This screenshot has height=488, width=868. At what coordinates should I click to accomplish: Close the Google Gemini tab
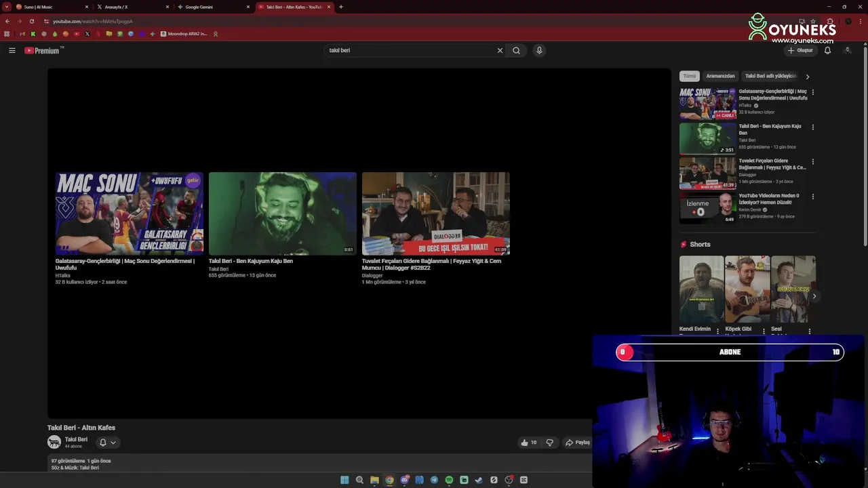[248, 7]
